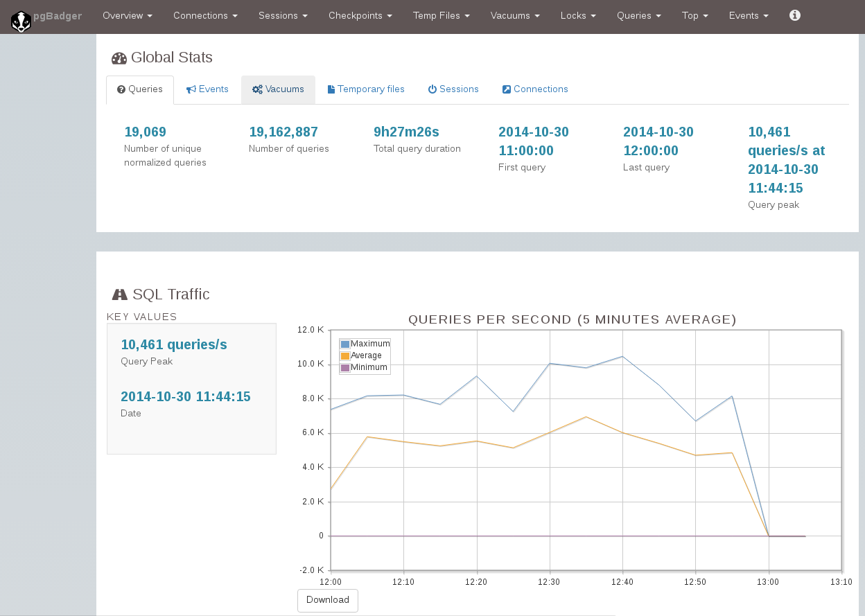Click the cogs icon on Vacuums tab
The image size is (865, 616).
click(257, 89)
